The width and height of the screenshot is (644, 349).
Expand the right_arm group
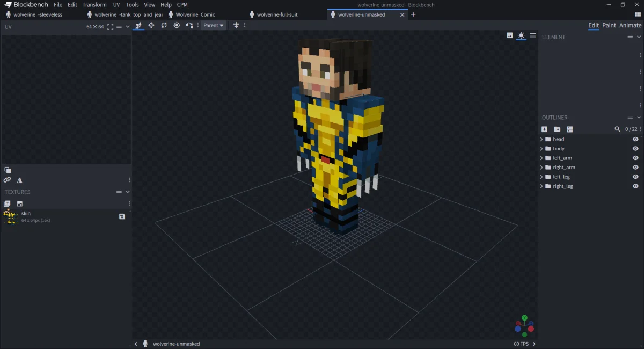point(541,168)
